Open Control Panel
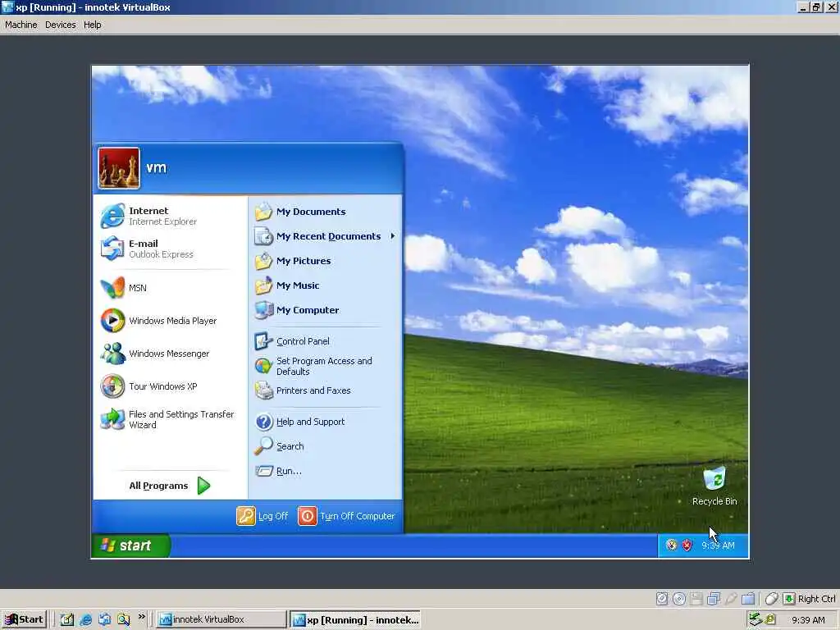The width and height of the screenshot is (840, 630). pyautogui.click(x=292, y=341)
